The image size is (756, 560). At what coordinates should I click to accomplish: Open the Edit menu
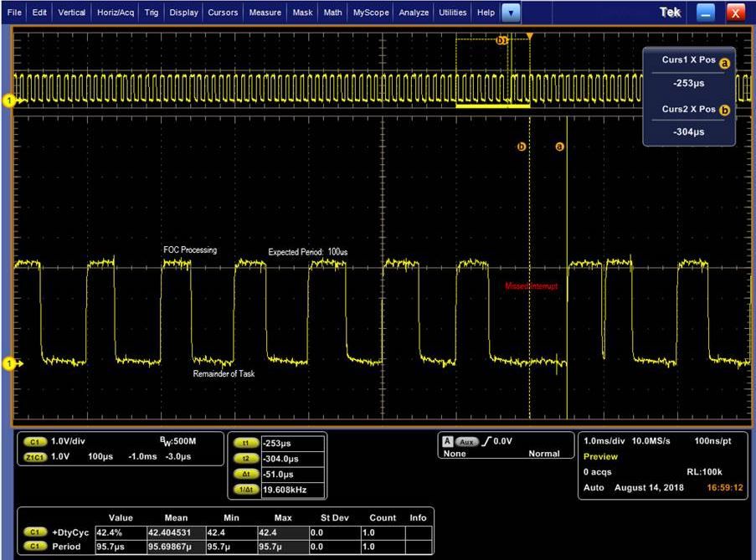[x=39, y=13]
